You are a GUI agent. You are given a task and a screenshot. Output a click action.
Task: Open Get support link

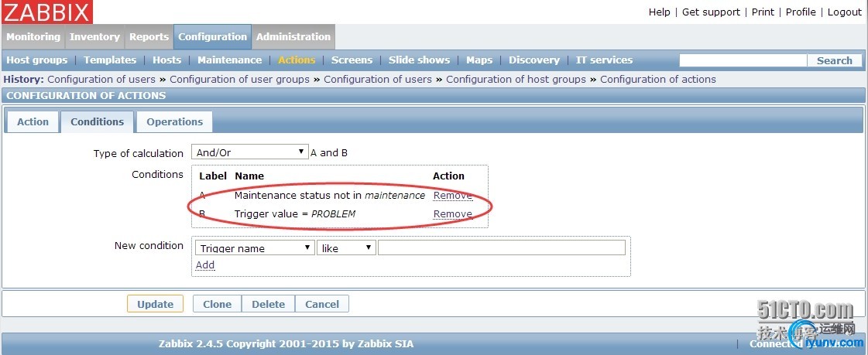(x=711, y=12)
